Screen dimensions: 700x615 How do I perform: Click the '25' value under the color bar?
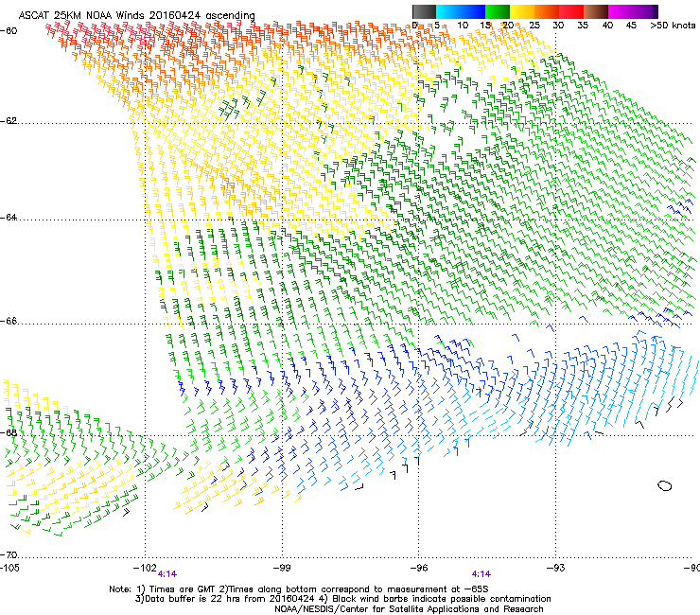point(534,25)
